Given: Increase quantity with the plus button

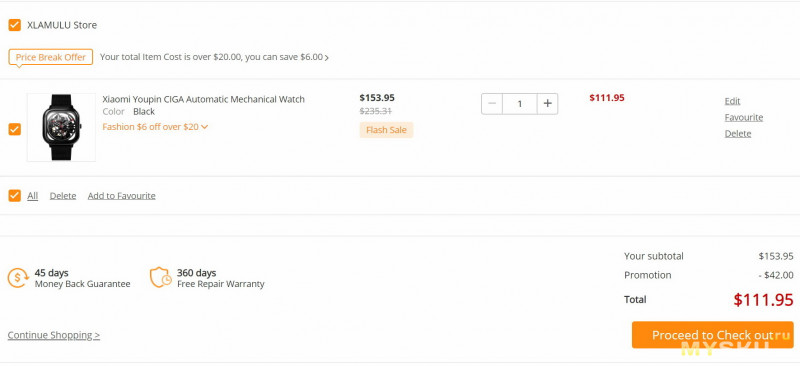Looking at the screenshot, I should pyautogui.click(x=547, y=104).
